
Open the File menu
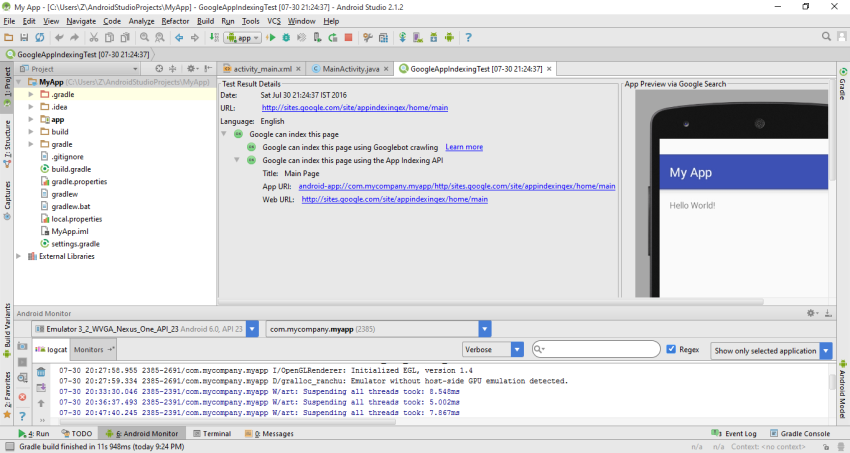point(9,21)
